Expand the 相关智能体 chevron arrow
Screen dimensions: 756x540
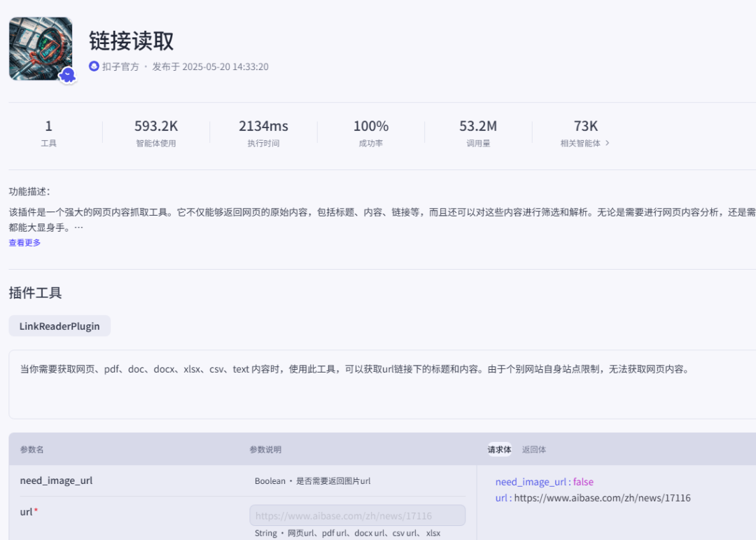[x=607, y=143]
